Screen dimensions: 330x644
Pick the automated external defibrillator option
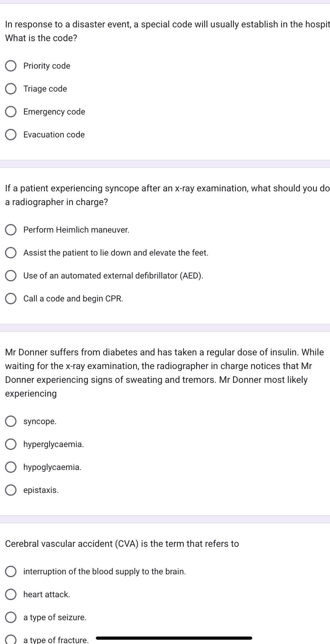(11, 276)
